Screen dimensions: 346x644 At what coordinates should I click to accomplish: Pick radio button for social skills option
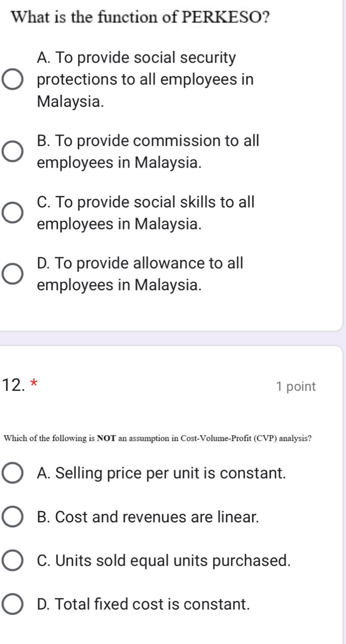[12, 213]
